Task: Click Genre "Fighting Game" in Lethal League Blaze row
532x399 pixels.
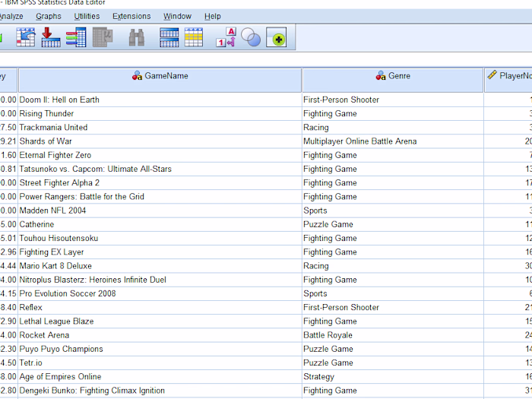Action: point(393,321)
